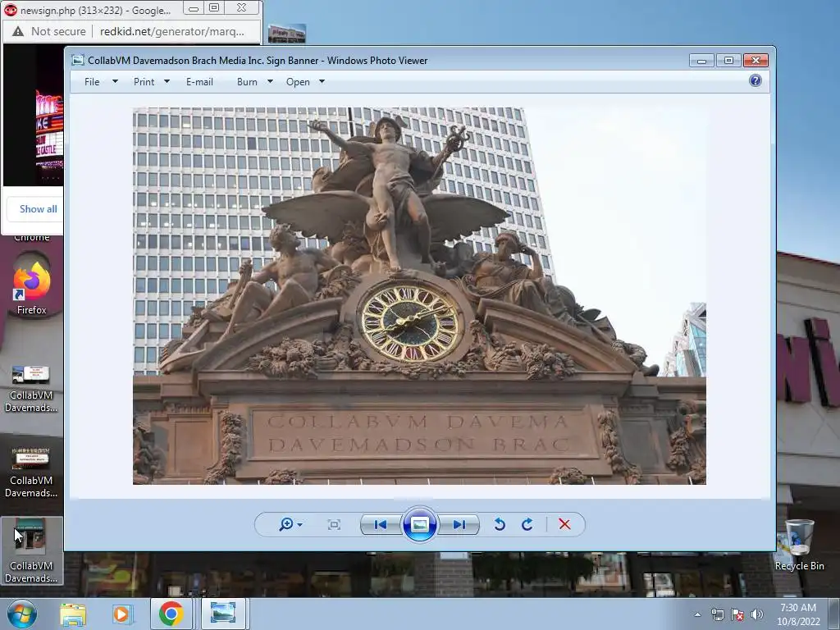Select the second CollabVM Davemads desktop file

click(31, 473)
